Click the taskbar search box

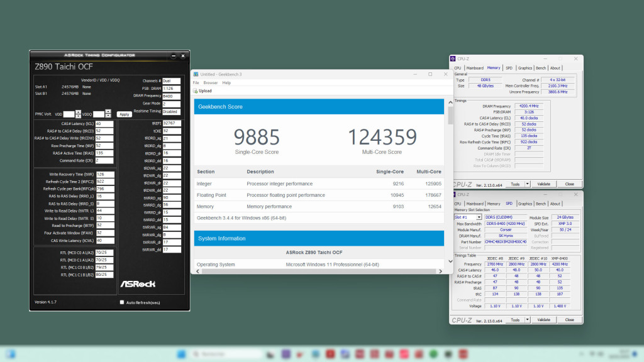pos(226,354)
